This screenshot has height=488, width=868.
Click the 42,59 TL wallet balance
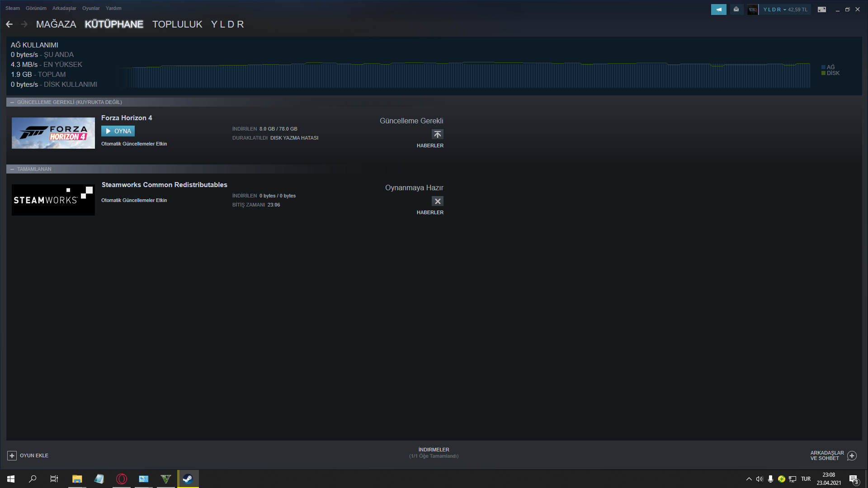coord(797,9)
